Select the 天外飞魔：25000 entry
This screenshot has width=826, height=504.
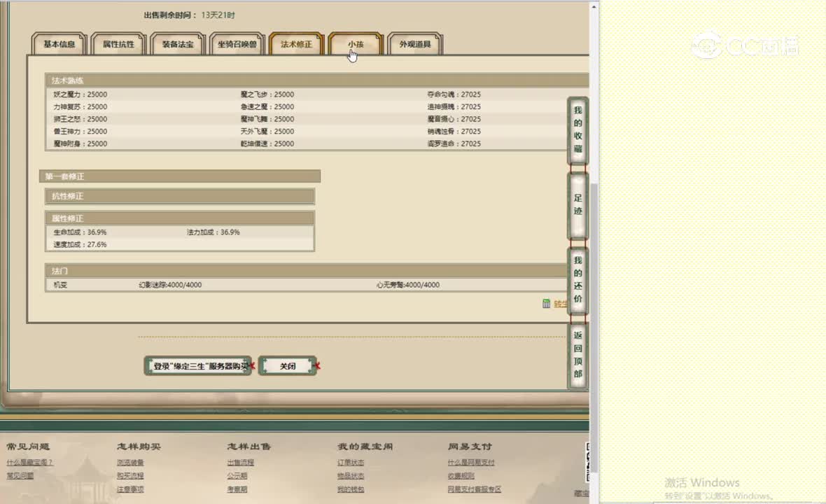tap(267, 131)
